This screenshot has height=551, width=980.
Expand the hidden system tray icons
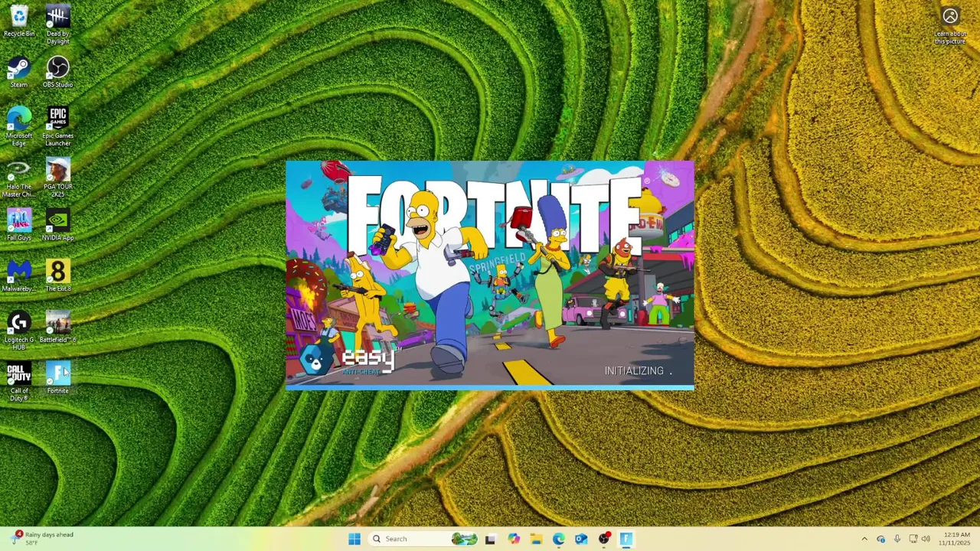click(x=864, y=539)
